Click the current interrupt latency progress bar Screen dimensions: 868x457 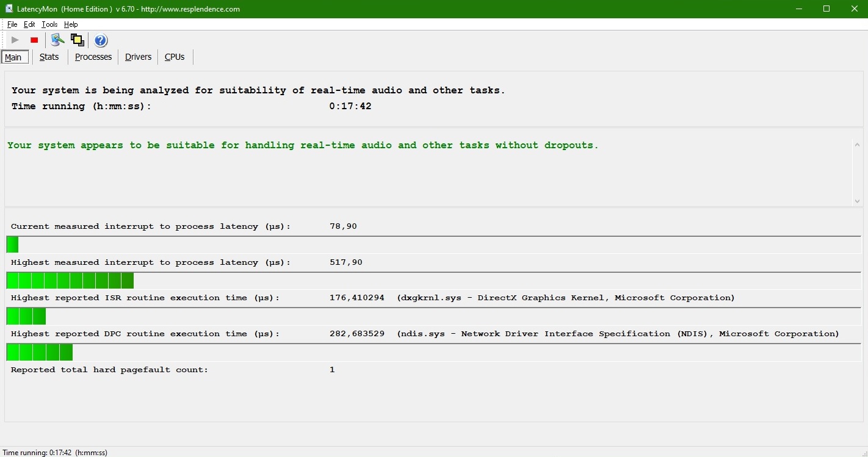pyautogui.click(x=433, y=245)
